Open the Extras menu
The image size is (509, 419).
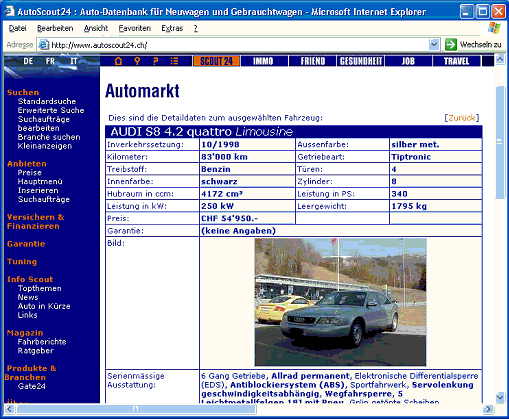pyautogui.click(x=172, y=28)
